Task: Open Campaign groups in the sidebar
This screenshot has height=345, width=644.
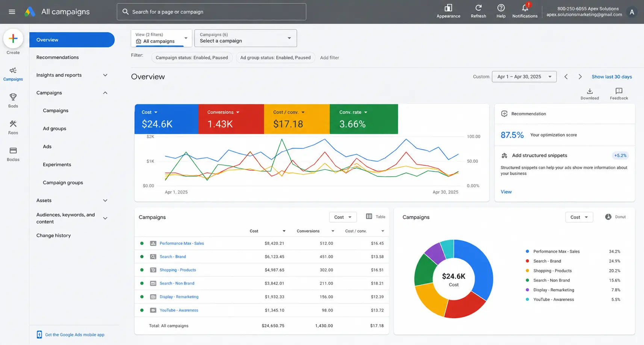Action: [x=63, y=183]
